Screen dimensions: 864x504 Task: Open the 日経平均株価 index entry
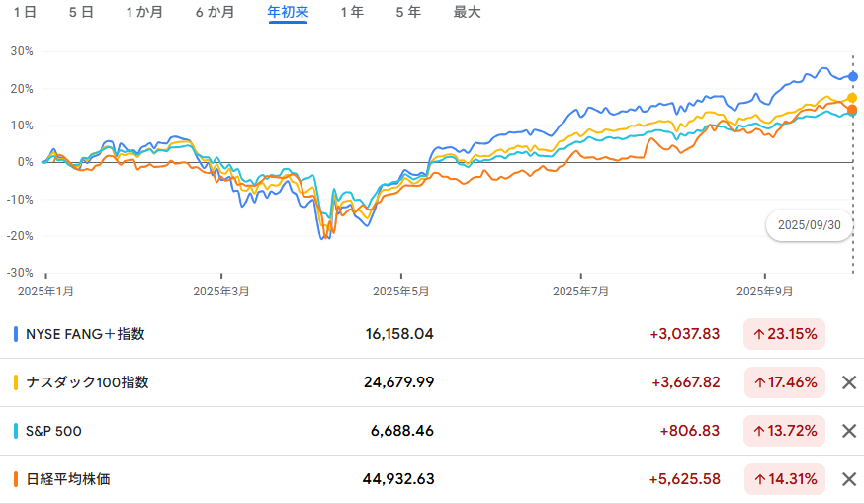(x=68, y=479)
